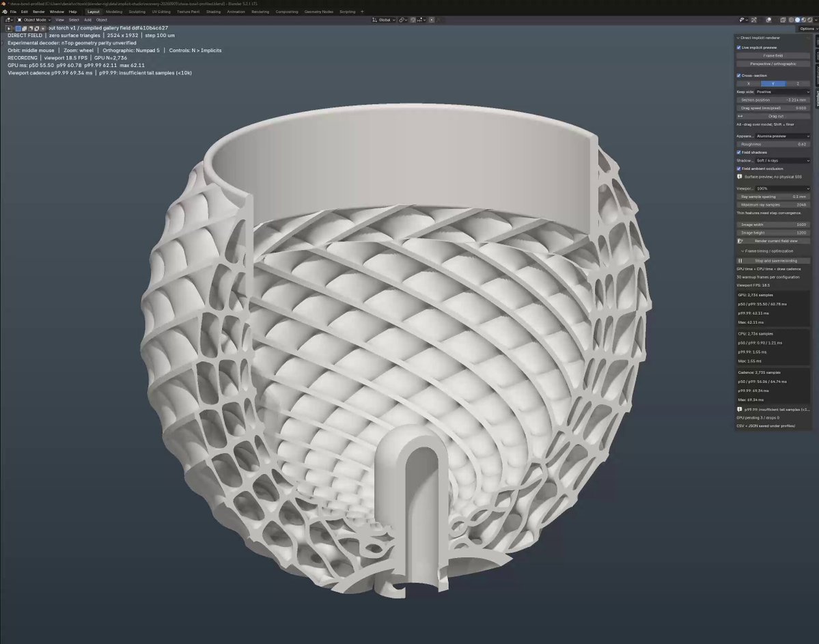Open the Edit menu
The height and width of the screenshot is (644, 819).
point(25,12)
